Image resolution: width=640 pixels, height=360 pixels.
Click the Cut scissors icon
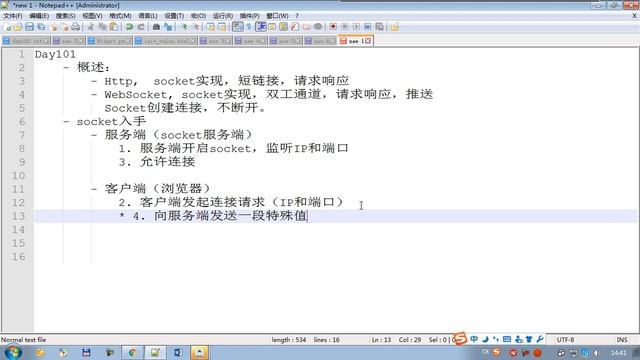click(91, 27)
